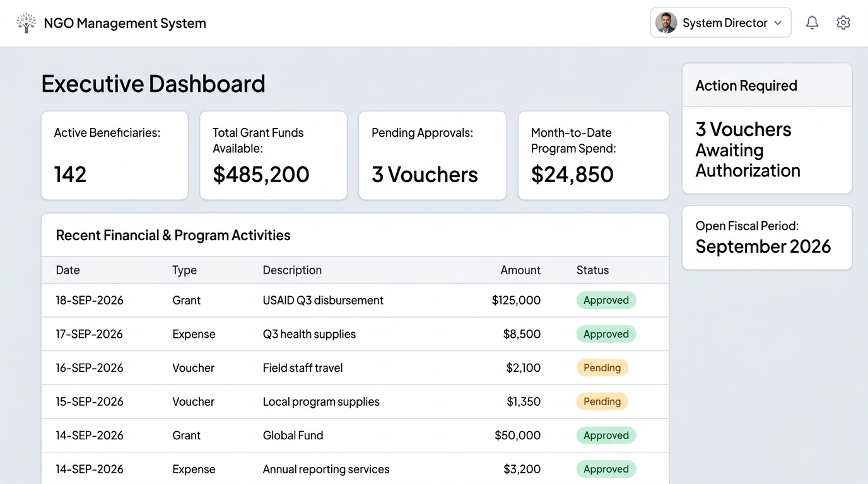
Task: Open the Active Beneficiaries card
Action: 115,156
